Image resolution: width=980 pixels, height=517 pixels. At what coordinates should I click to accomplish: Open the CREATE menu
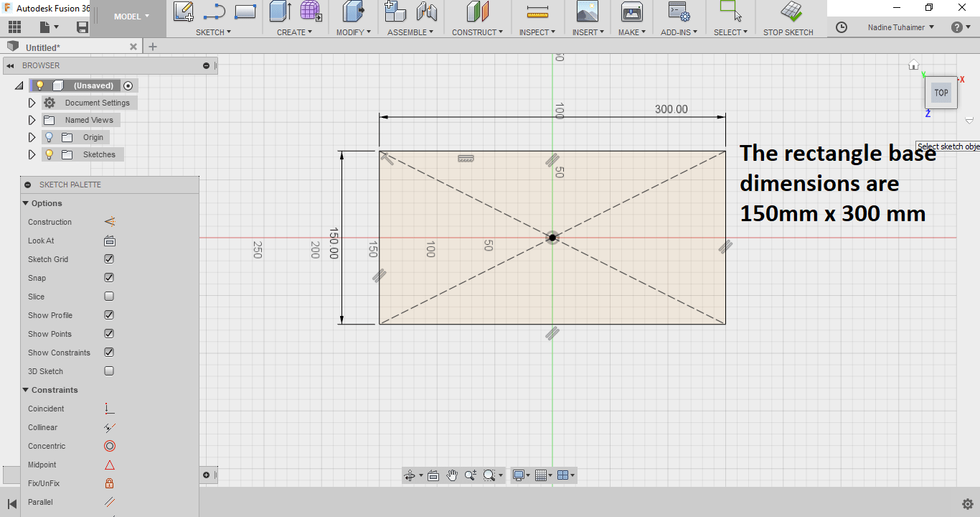tap(294, 32)
